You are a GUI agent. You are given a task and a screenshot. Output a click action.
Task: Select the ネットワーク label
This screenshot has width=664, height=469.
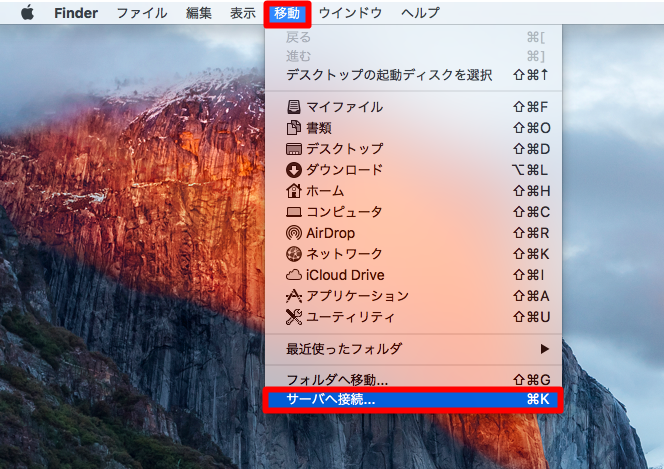(344, 254)
